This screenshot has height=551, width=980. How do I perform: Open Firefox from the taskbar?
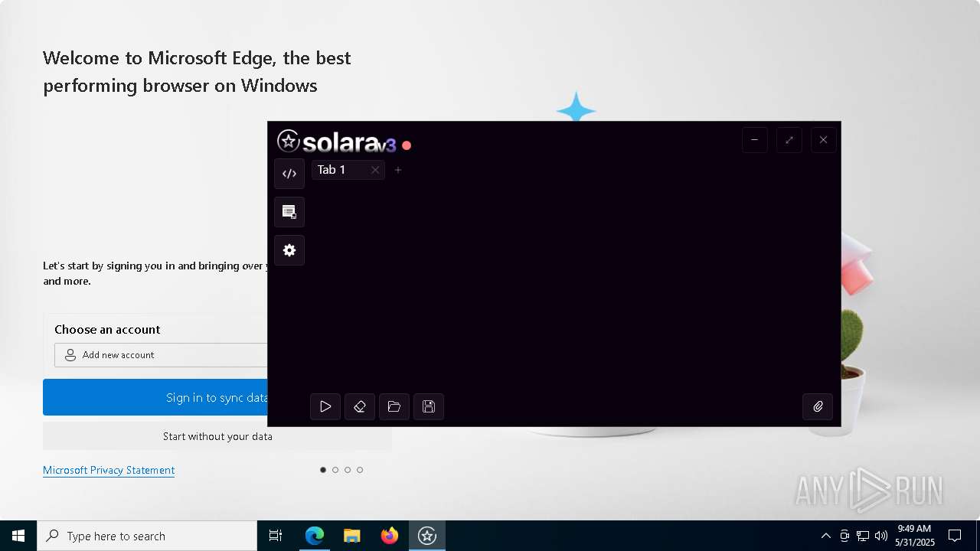coord(390,536)
